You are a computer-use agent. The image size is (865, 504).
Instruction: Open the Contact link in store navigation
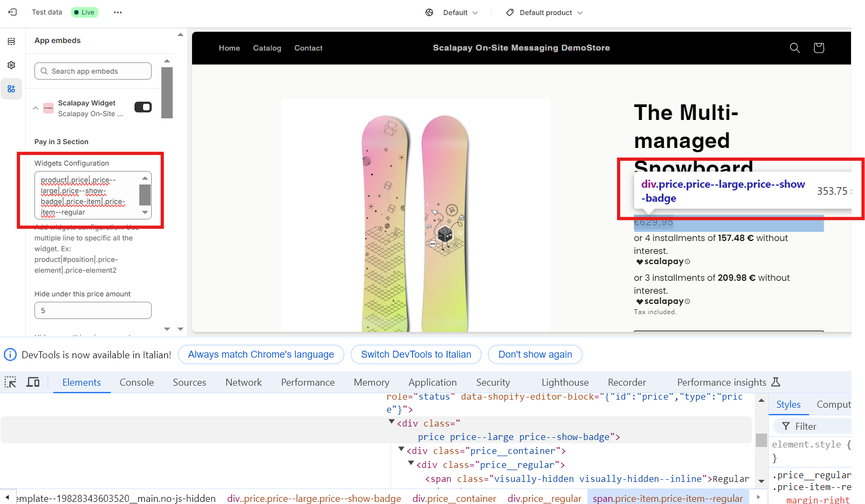(x=308, y=48)
